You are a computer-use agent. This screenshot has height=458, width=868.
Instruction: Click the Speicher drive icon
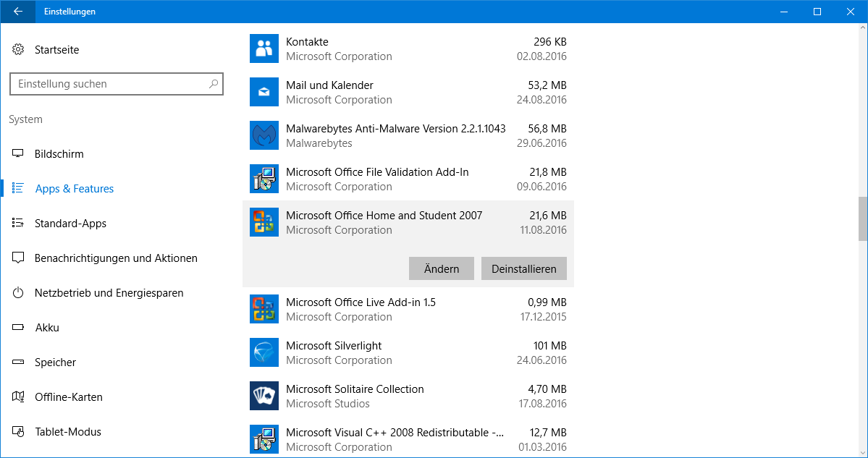[x=18, y=362]
